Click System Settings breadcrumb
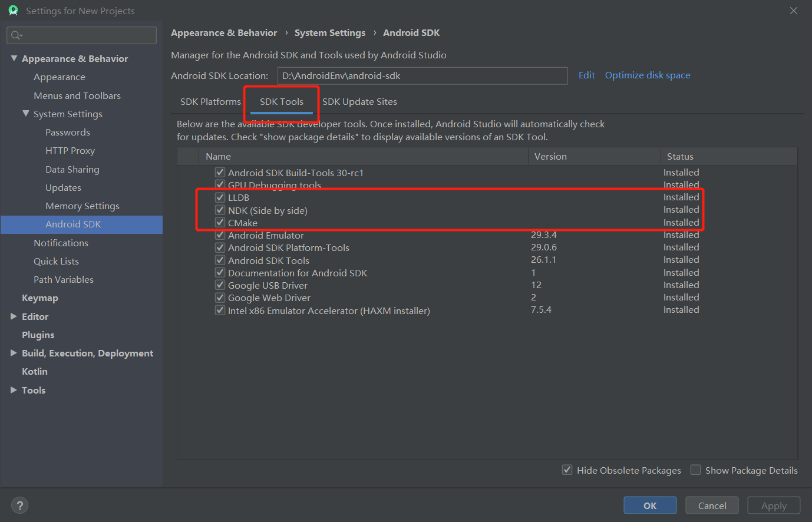 pyautogui.click(x=330, y=33)
